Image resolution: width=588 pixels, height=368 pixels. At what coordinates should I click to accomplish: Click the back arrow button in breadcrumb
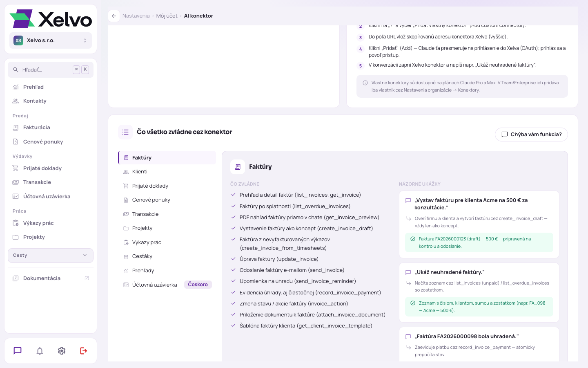114,16
